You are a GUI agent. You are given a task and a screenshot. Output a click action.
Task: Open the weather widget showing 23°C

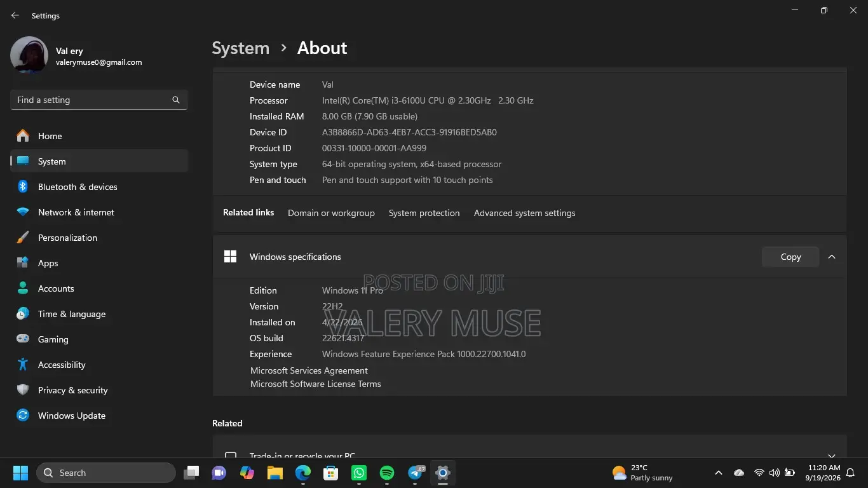point(642,473)
